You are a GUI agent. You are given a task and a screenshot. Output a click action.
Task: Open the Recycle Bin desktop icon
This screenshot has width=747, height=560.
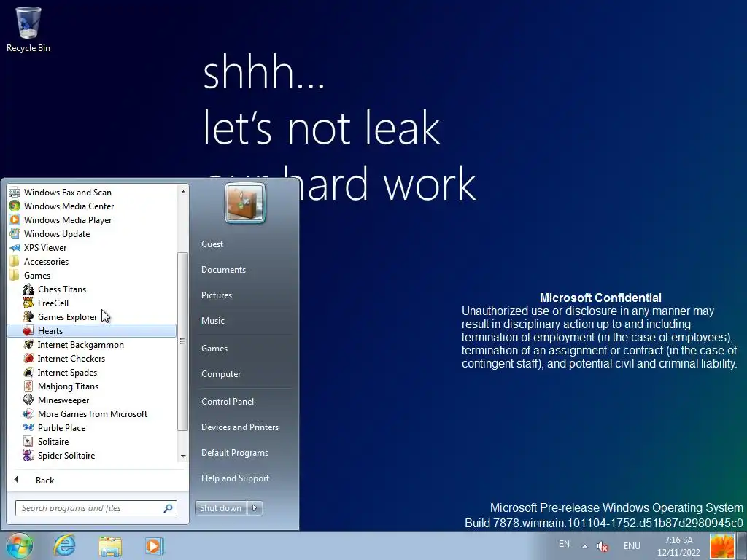pyautogui.click(x=28, y=29)
